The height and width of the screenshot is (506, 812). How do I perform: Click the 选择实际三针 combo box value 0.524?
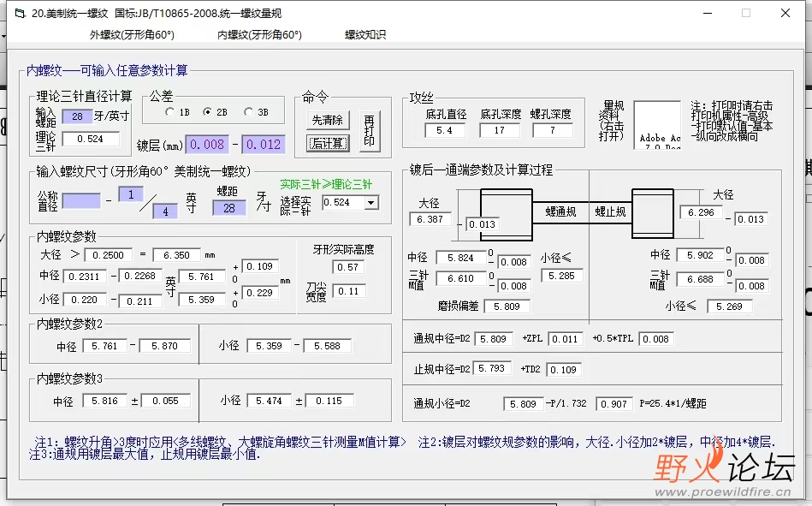[x=343, y=203]
